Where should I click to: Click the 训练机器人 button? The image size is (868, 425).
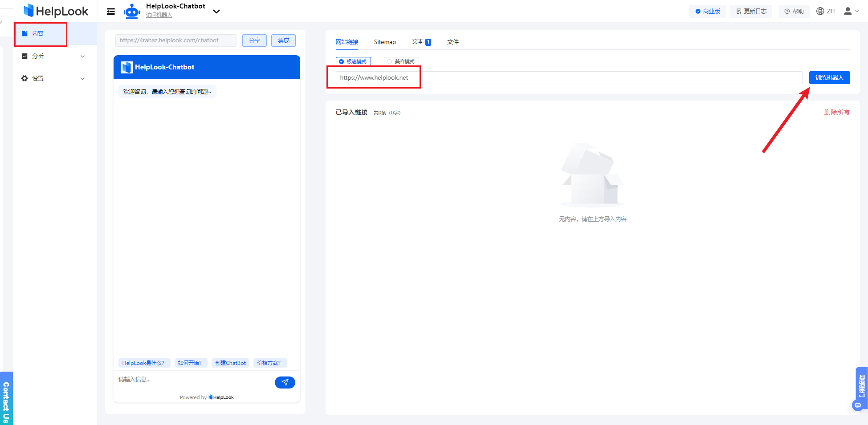point(829,77)
